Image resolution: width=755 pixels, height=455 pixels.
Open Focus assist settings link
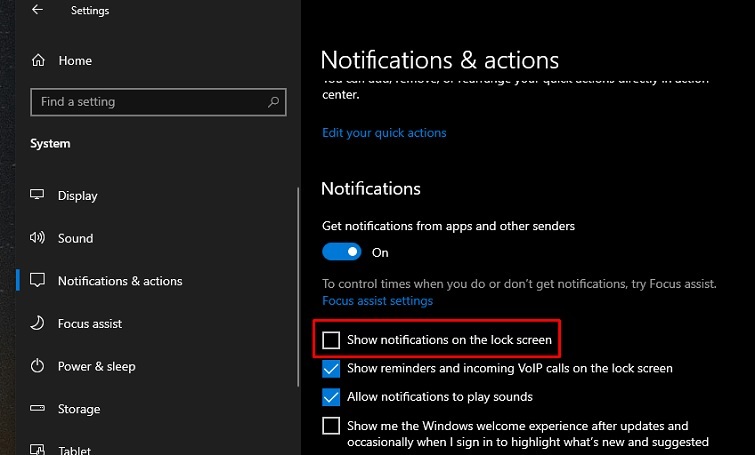click(x=377, y=301)
